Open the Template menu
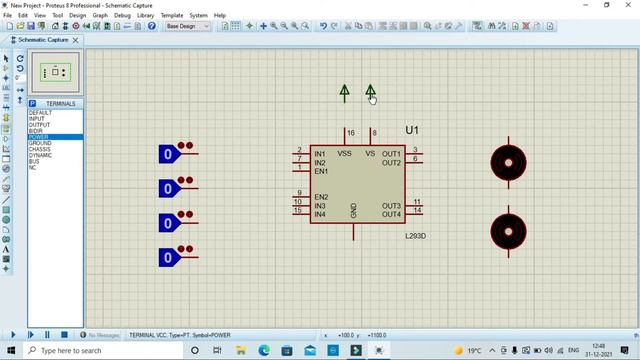 pyautogui.click(x=172, y=16)
